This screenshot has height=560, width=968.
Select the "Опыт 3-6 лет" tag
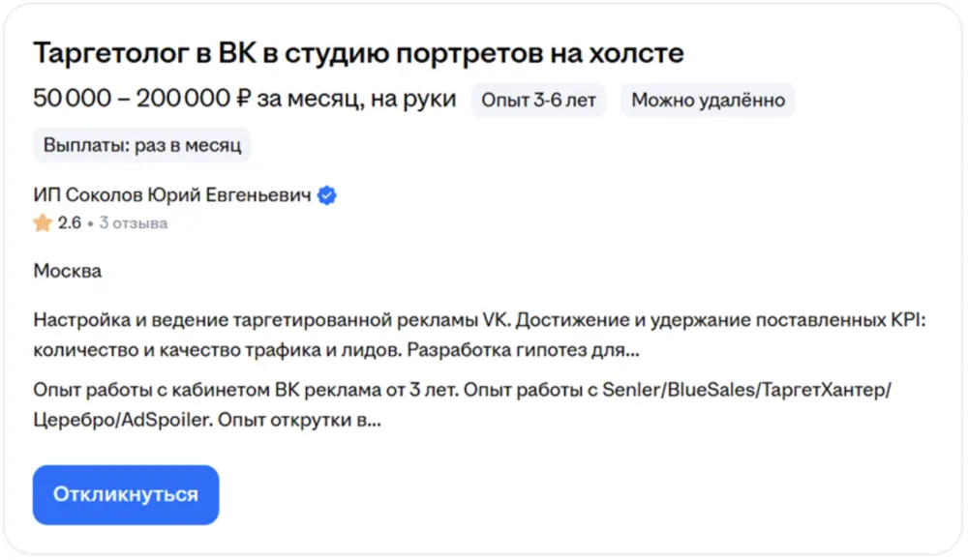click(x=539, y=100)
